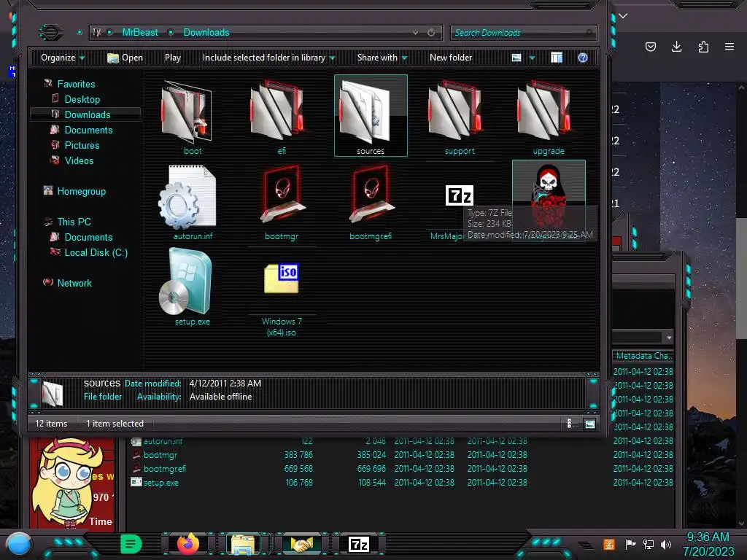Open Documents under This PC
The height and width of the screenshot is (560, 747).
click(88, 237)
